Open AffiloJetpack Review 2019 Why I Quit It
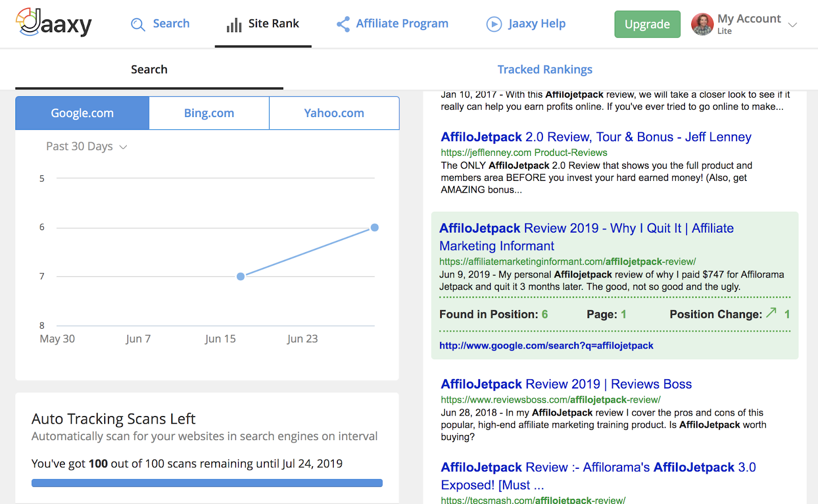Screen dimensions: 818x504 (x=586, y=237)
